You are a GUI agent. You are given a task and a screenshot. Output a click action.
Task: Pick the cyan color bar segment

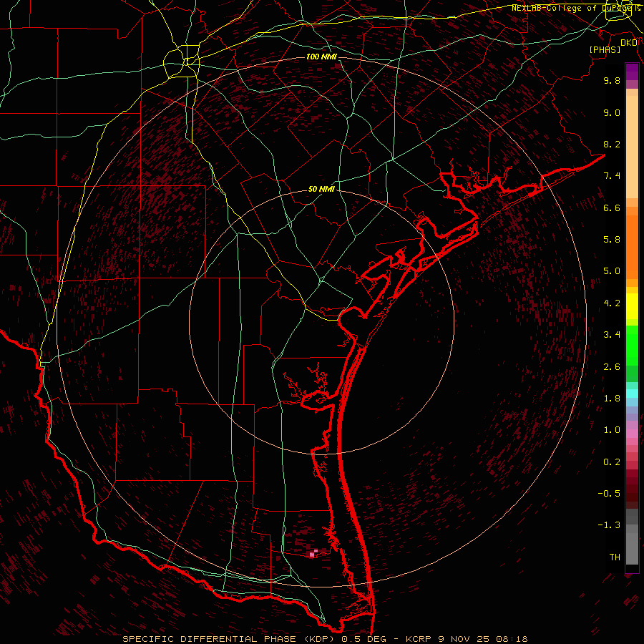[632, 394]
